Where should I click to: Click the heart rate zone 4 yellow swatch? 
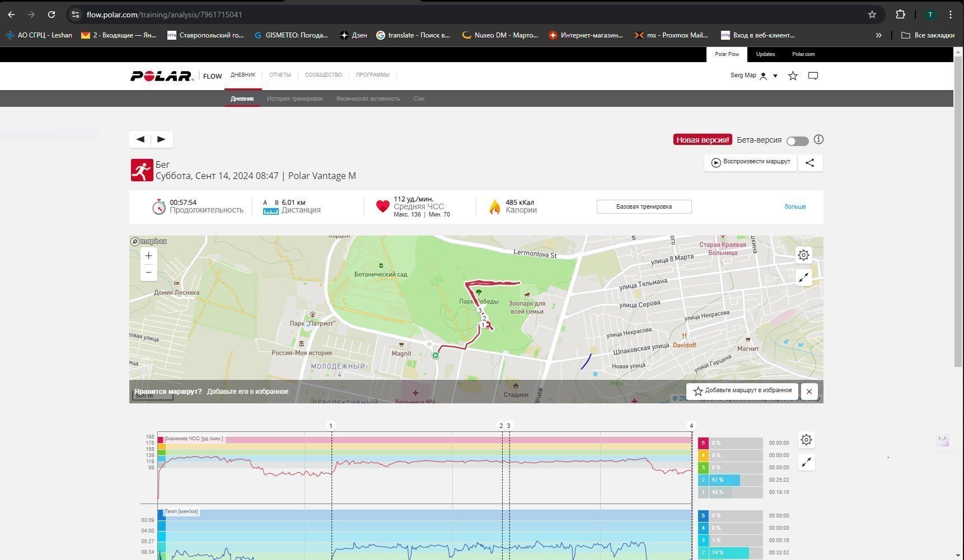pos(703,455)
